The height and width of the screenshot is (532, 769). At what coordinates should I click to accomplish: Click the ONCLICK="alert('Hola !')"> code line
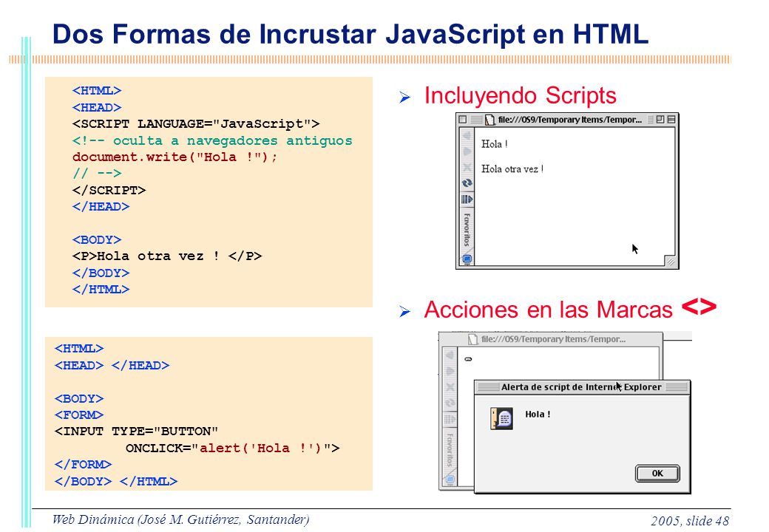232,449
